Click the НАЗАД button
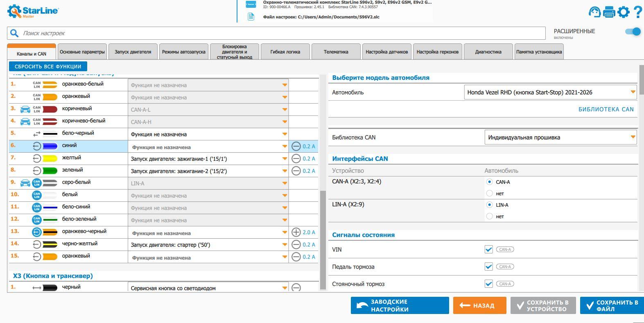The width and height of the screenshot is (644, 323). (x=480, y=305)
